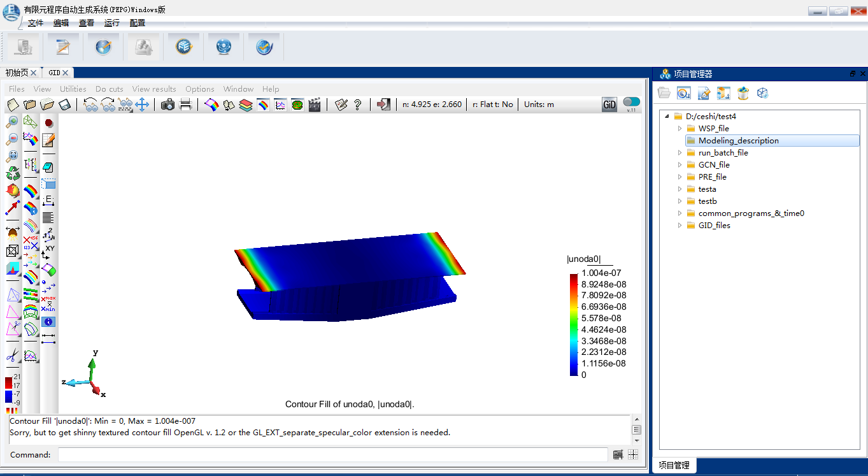
Task: Click the Units: m label
Action: [x=539, y=105]
